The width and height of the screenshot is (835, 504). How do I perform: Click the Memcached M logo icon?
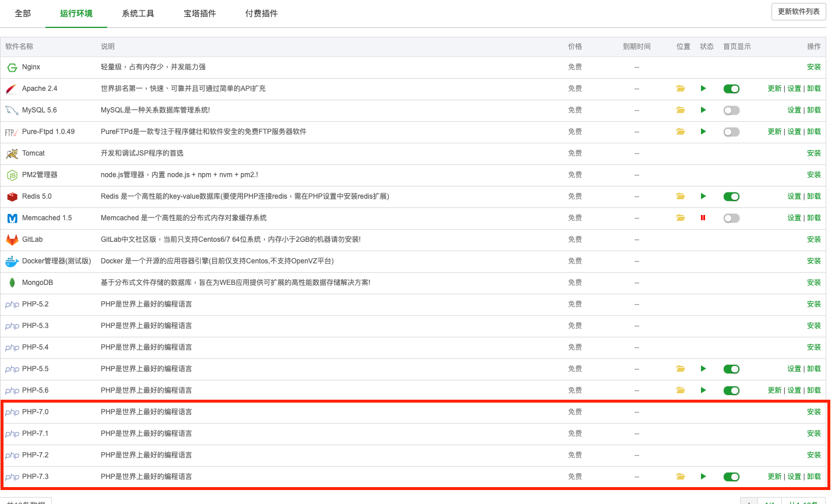pyautogui.click(x=12, y=218)
